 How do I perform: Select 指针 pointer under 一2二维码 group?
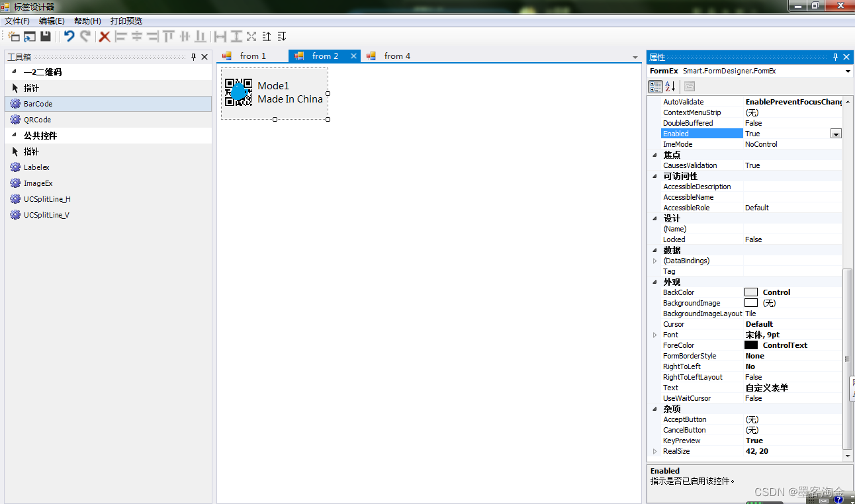pyautogui.click(x=109, y=88)
